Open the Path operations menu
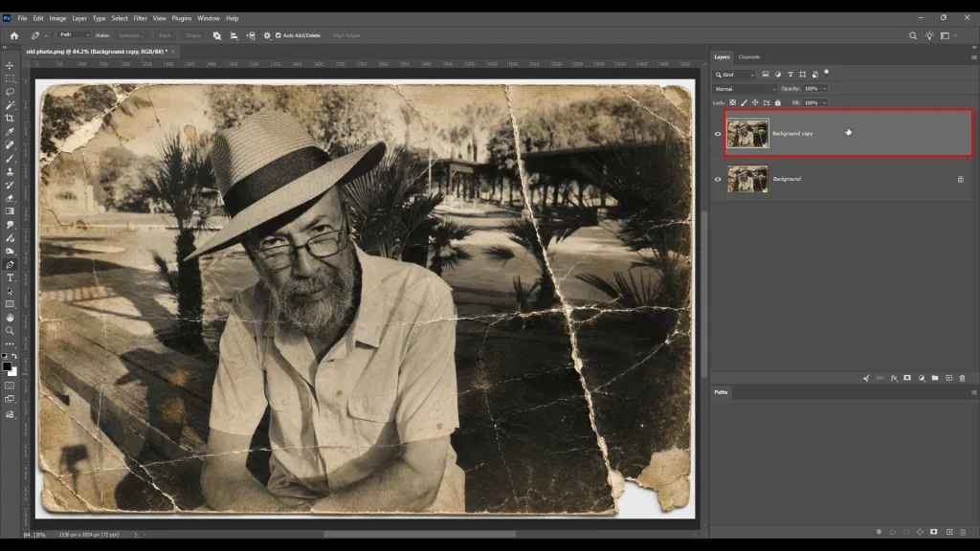This screenshot has height=551, width=980. tap(217, 35)
